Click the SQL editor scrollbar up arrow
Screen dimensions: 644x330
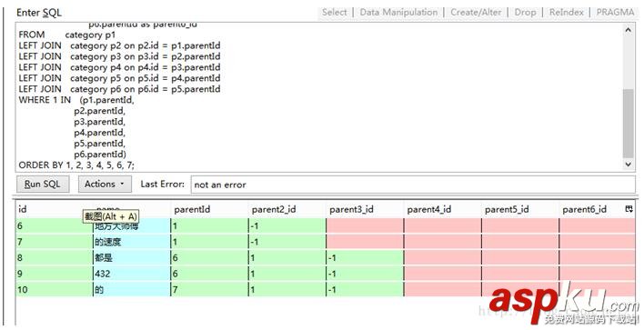pos(628,30)
